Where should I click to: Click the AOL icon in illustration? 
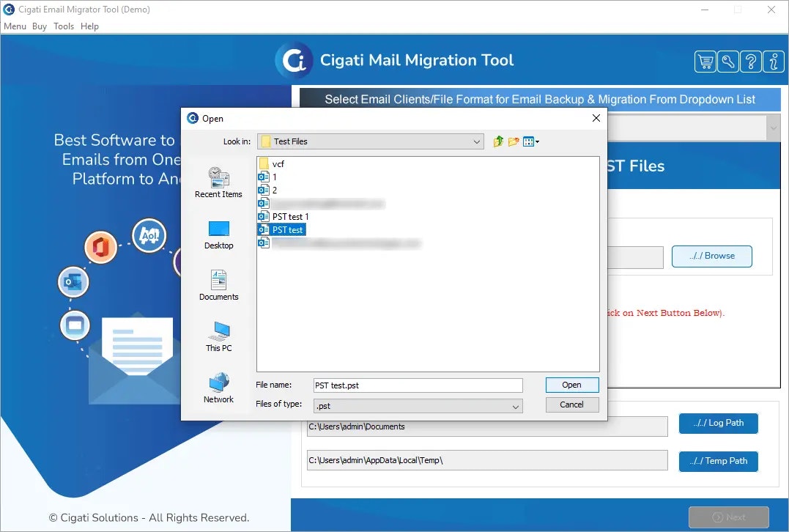point(149,235)
